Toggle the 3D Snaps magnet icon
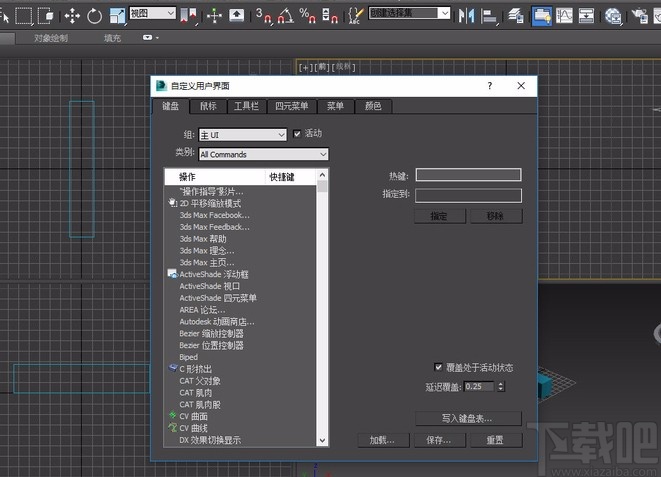This screenshot has width=661, height=477. pyautogui.click(x=264, y=16)
